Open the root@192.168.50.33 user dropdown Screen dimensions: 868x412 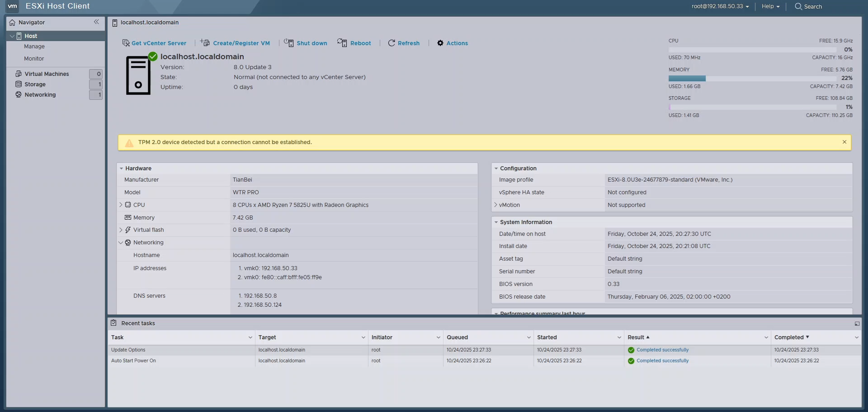click(x=720, y=6)
